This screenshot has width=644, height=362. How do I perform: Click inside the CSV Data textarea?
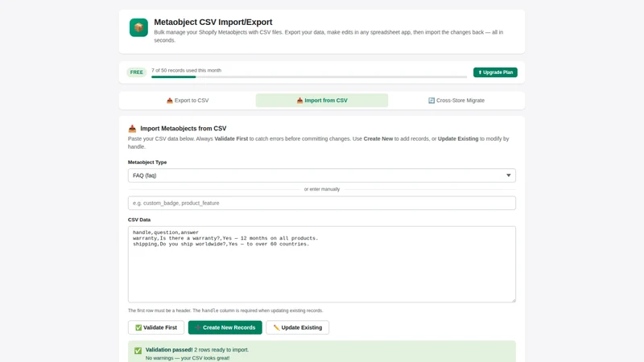[x=321, y=265]
